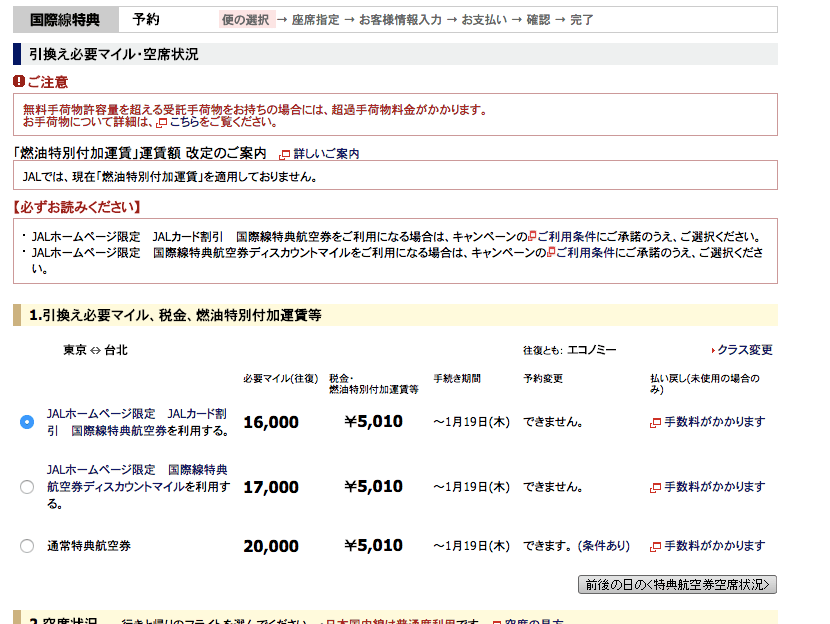Open 手数料がかかります link in 20,000 row
The height and width of the screenshot is (624, 830).
click(715, 546)
